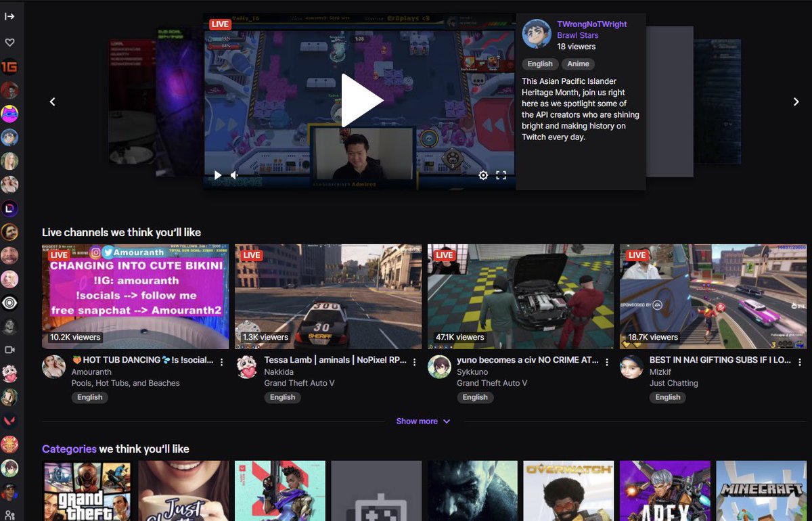Open the white eye logo sidebar channel
The image size is (812, 521).
pos(9,302)
